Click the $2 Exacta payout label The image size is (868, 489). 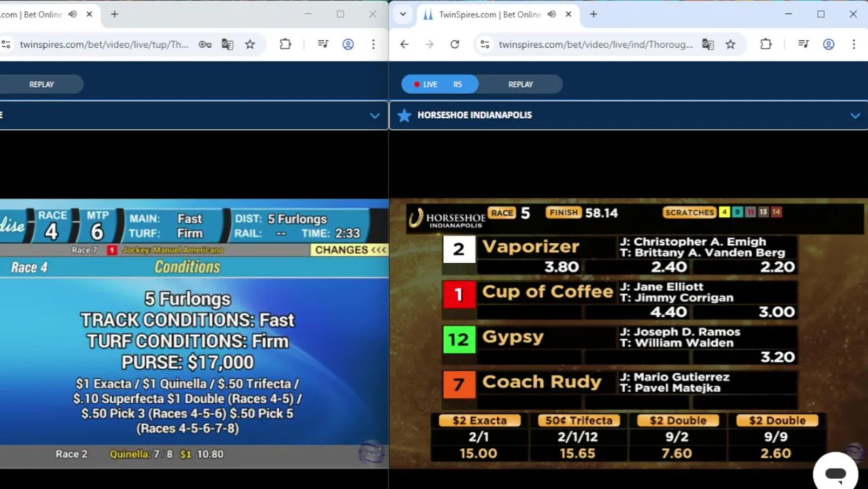click(x=480, y=420)
